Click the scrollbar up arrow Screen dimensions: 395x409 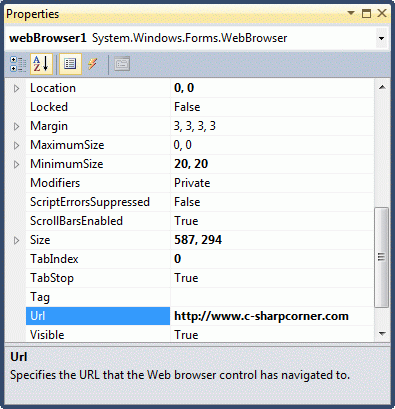tap(382, 87)
